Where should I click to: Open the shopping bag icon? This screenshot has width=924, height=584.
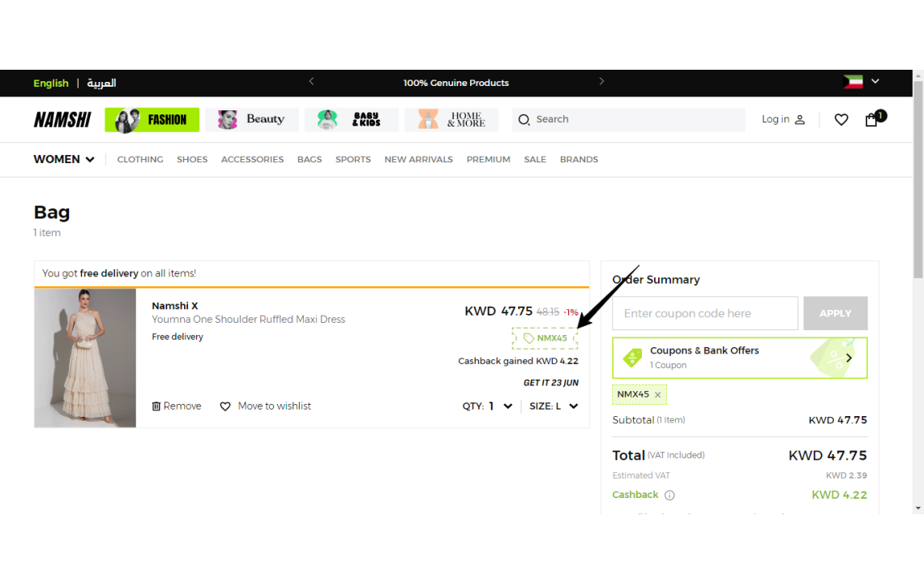point(871,120)
